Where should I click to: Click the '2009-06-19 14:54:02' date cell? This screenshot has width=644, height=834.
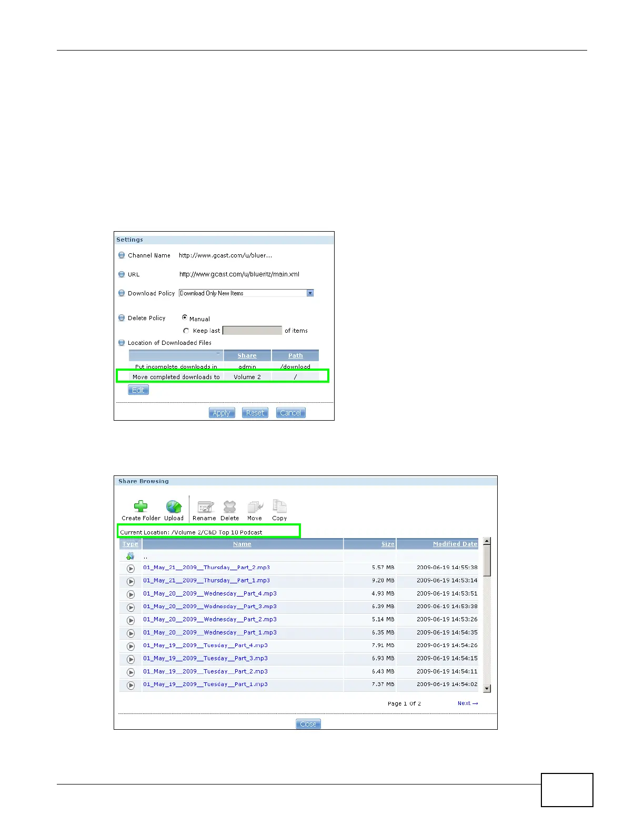coord(447,684)
